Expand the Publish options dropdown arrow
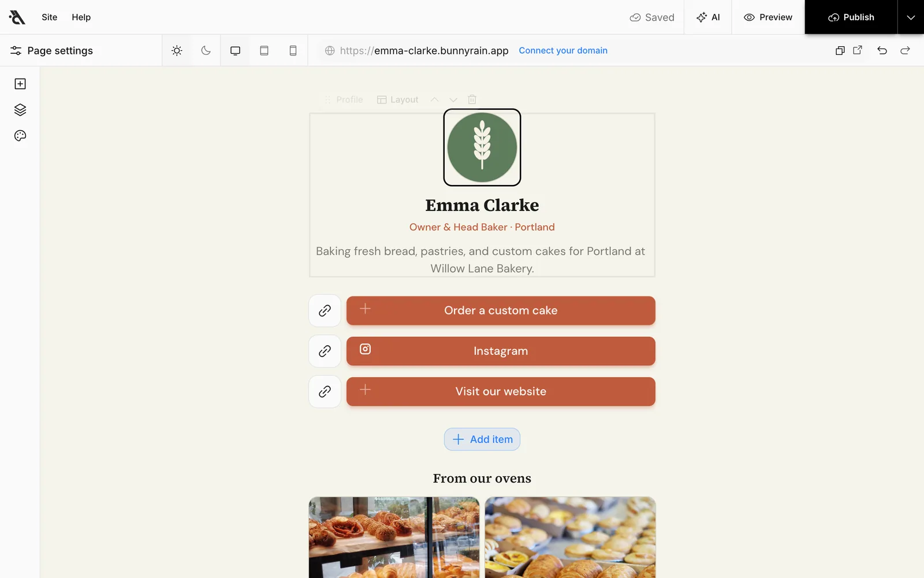This screenshot has height=578, width=924. coord(911,17)
